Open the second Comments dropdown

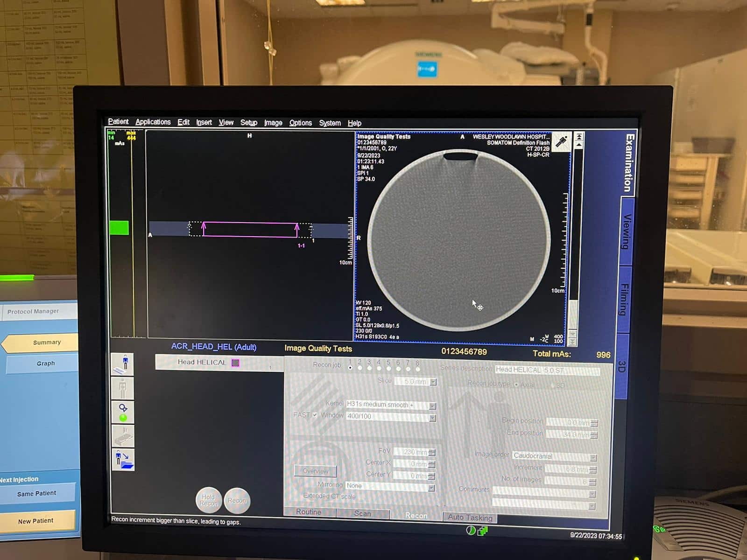(592, 506)
